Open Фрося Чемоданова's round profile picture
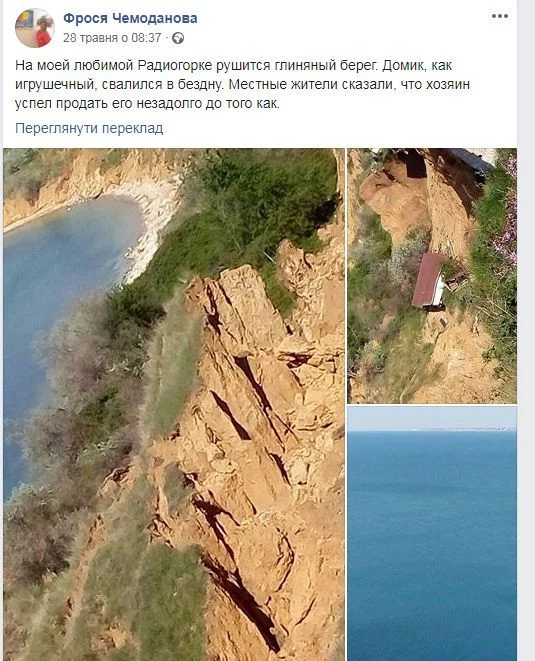This screenshot has height=661, width=535. 35,28
